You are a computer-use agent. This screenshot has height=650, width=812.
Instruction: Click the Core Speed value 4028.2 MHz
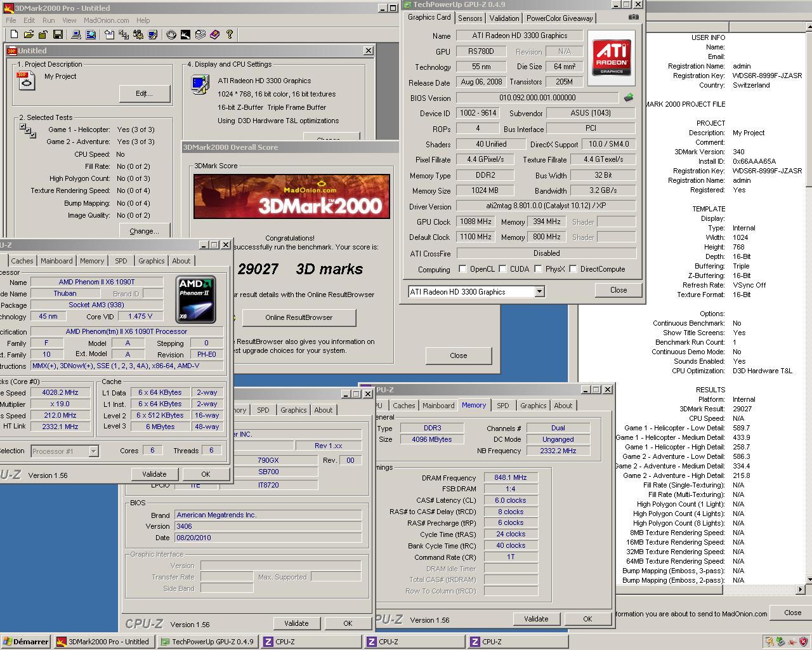click(60, 393)
